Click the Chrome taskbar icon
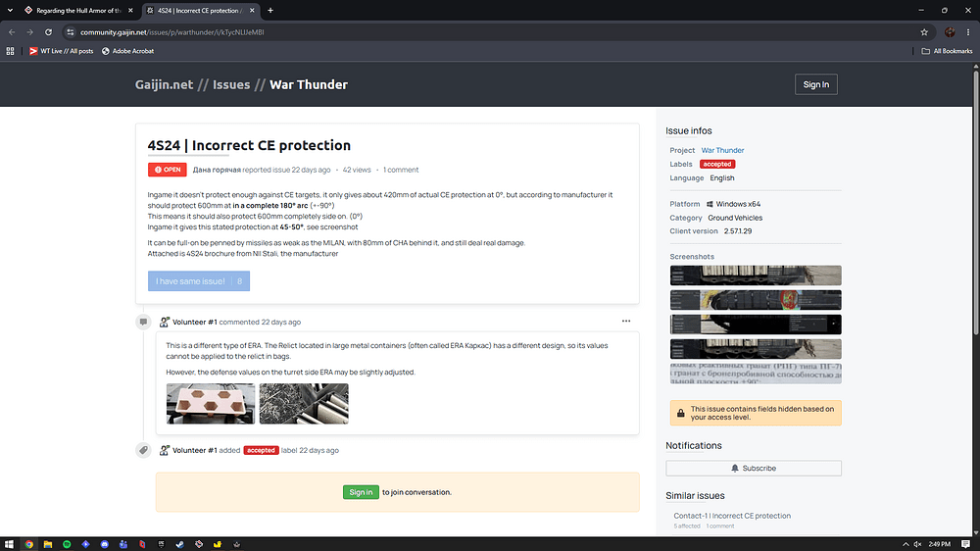Image resolution: width=980 pixels, height=551 pixels. point(28,544)
